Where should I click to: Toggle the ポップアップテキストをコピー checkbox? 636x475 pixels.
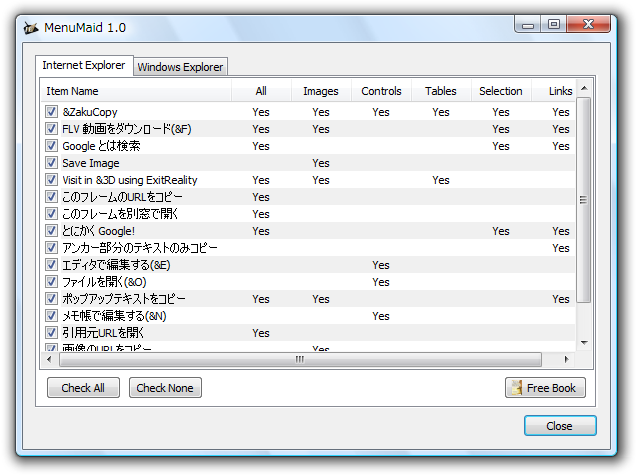[51, 299]
